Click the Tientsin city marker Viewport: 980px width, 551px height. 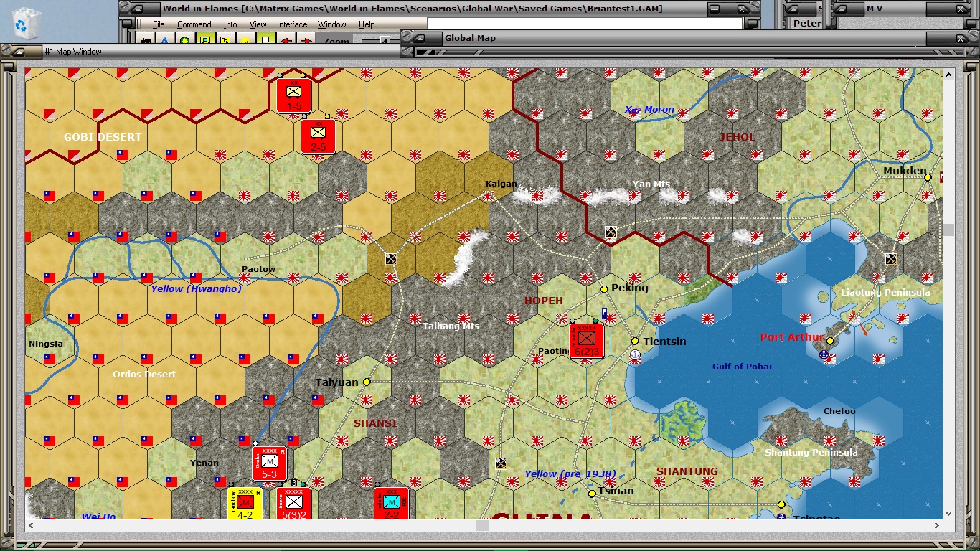coord(635,341)
